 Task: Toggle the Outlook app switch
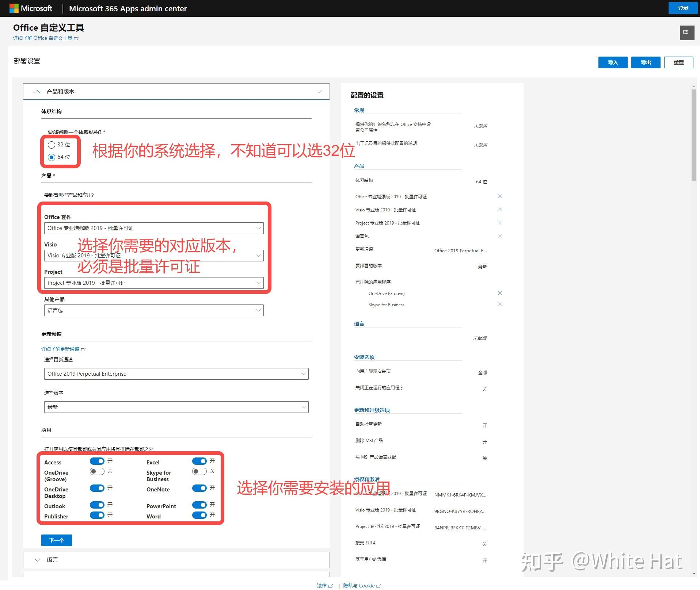coord(97,505)
